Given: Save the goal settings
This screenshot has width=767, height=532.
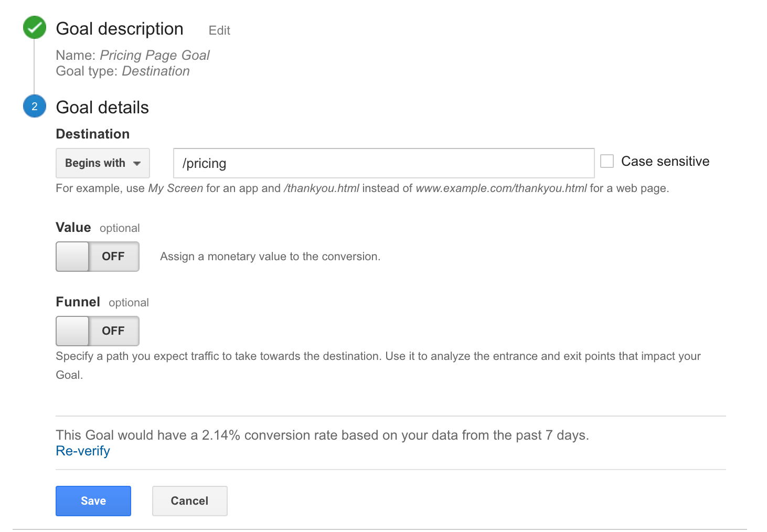Looking at the screenshot, I should 93,501.
